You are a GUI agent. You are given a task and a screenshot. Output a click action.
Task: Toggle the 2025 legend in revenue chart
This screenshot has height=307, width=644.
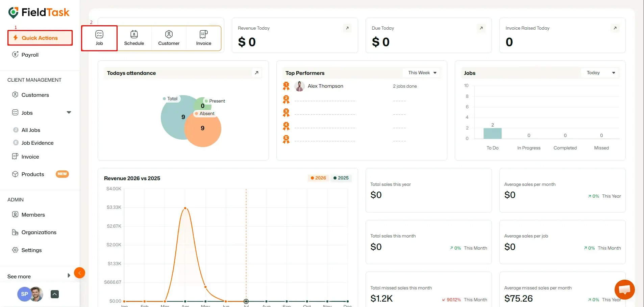(341, 178)
